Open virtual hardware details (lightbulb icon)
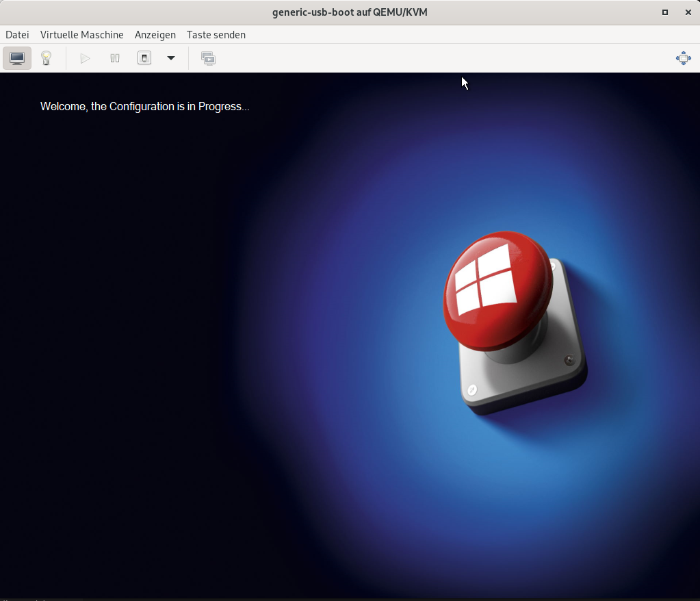The width and height of the screenshot is (700, 601). (46, 58)
